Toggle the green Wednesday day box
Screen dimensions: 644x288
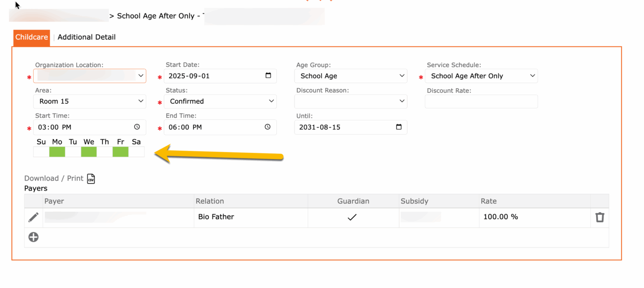click(89, 152)
